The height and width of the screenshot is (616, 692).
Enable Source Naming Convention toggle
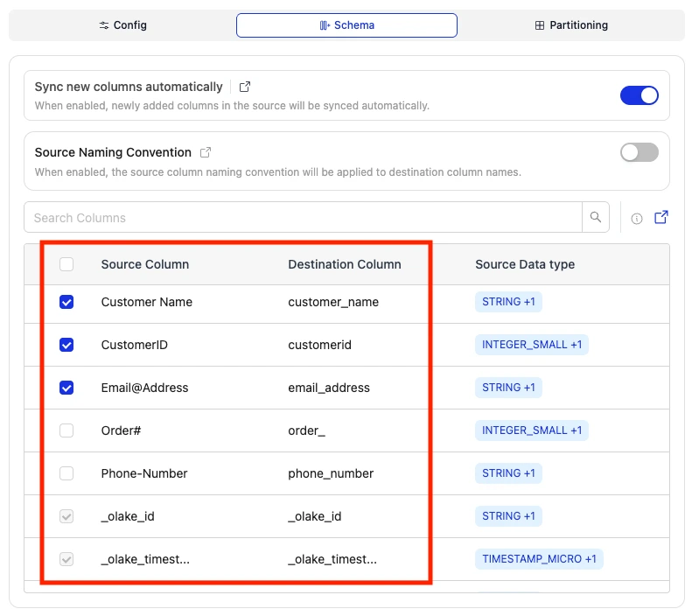pyautogui.click(x=639, y=152)
